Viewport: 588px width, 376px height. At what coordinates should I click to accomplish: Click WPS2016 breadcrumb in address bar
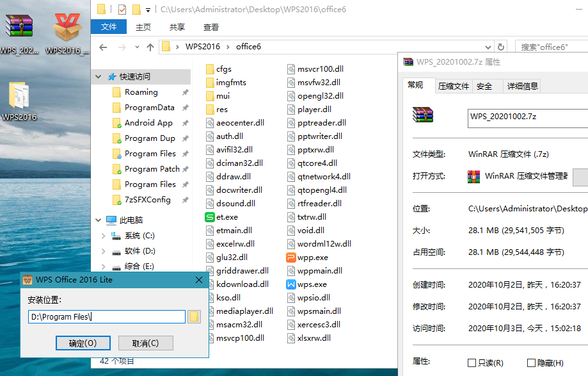pyautogui.click(x=203, y=47)
